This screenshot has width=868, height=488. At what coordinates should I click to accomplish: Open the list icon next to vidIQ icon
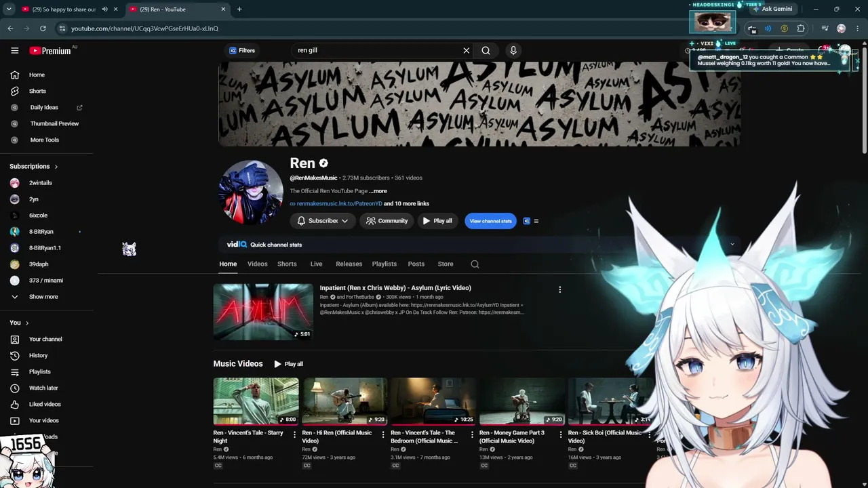click(x=536, y=221)
